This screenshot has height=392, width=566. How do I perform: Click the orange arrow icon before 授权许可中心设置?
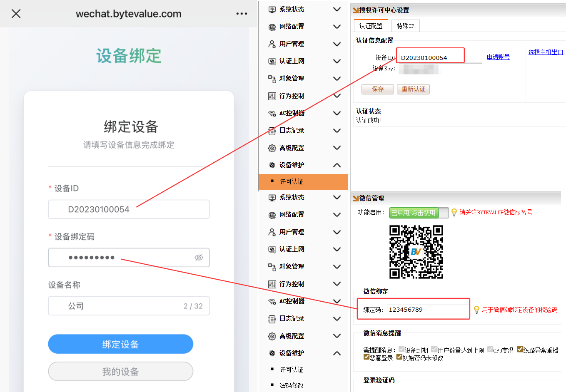tap(356, 10)
